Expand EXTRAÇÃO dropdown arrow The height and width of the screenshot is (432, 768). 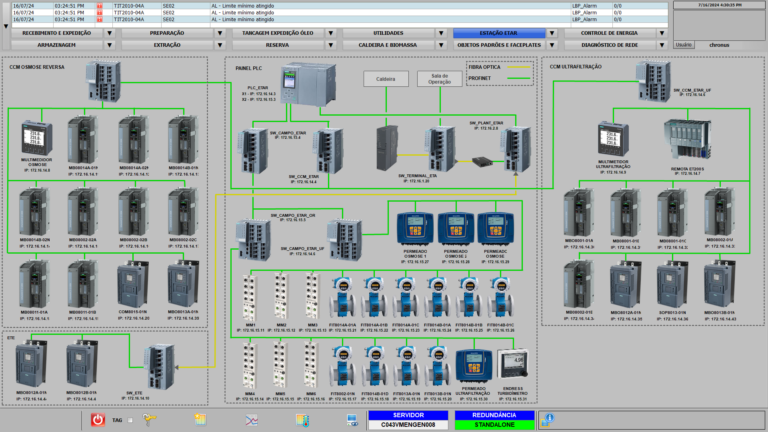pyautogui.click(x=220, y=45)
